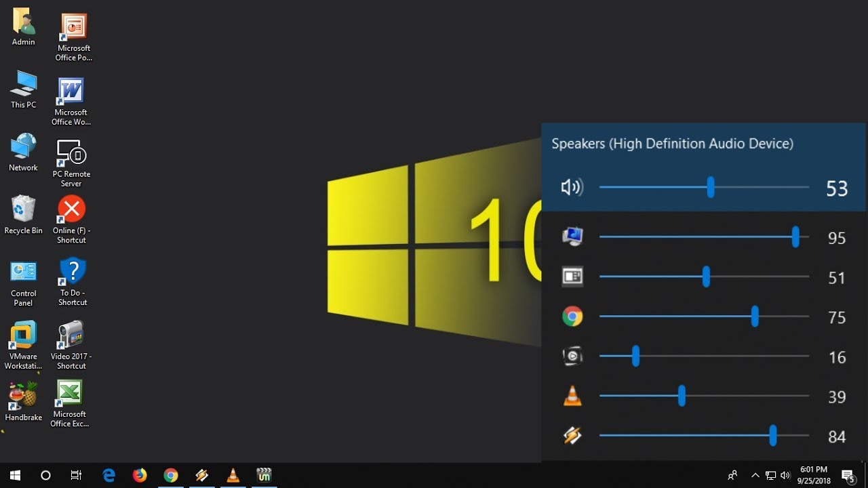
Task: Mute the master Speakers volume icon
Action: pos(572,188)
